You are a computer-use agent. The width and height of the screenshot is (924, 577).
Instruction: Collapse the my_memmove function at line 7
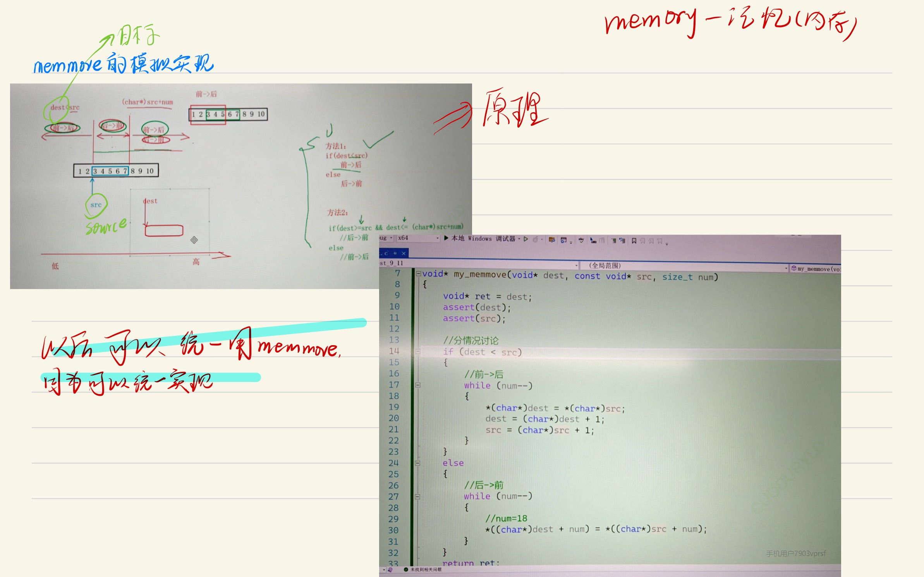(418, 274)
